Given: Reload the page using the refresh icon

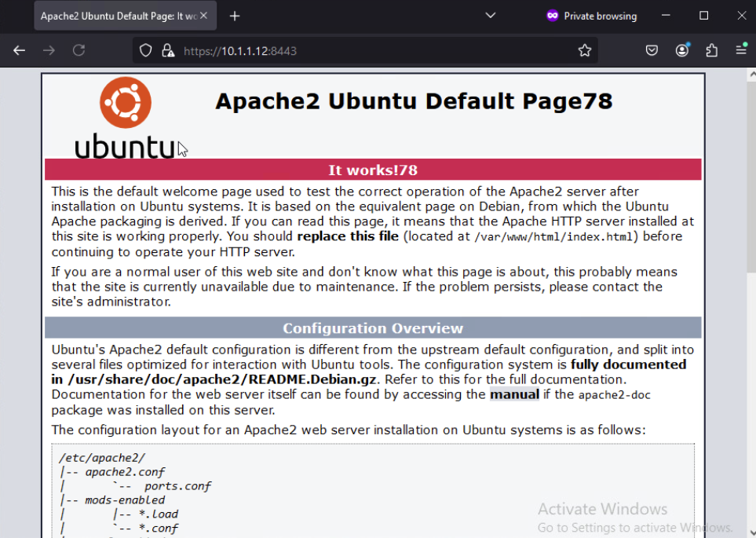Looking at the screenshot, I should (x=78, y=49).
